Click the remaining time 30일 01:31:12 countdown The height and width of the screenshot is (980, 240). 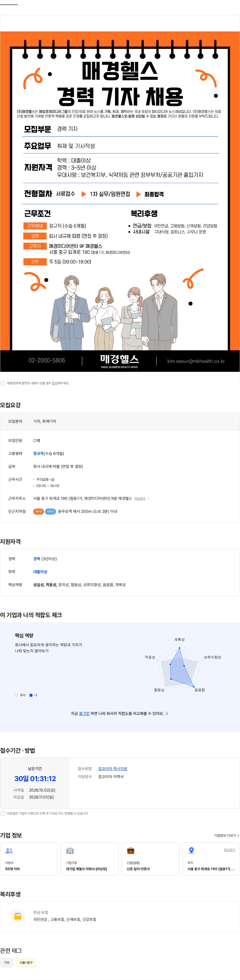[x=35, y=778]
